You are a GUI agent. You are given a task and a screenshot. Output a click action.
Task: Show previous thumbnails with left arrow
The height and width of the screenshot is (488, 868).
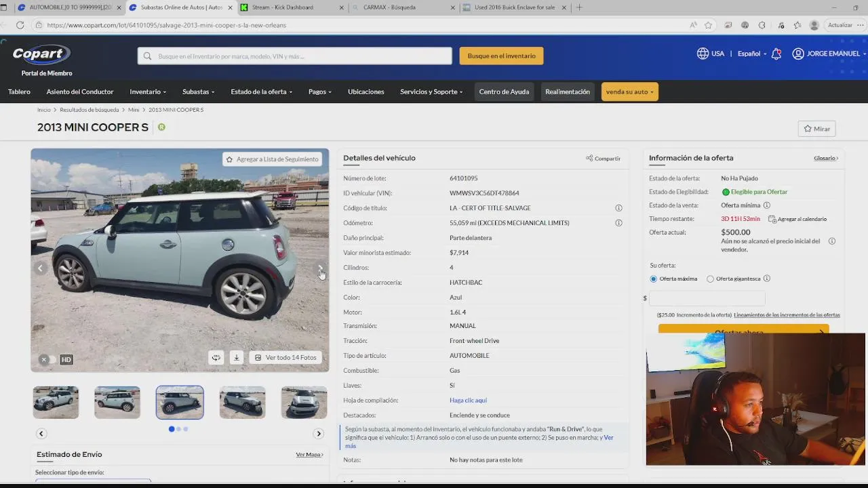coord(41,434)
